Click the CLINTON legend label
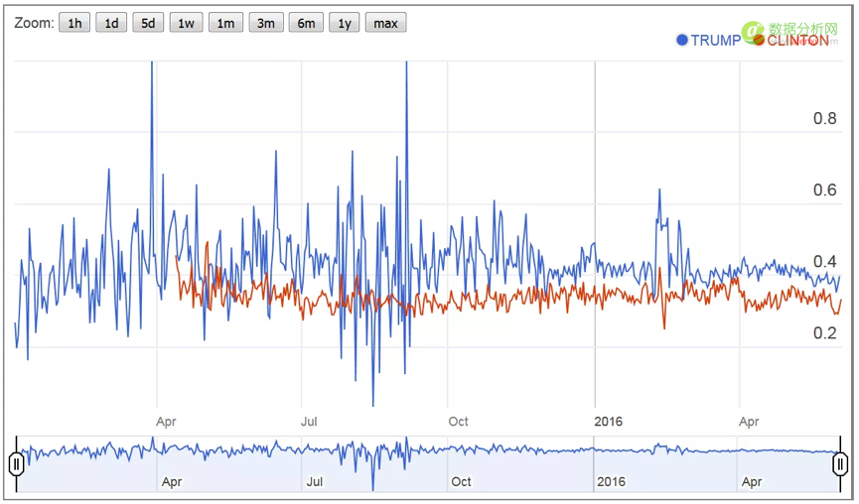The image size is (859, 504). (x=797, y=41)
